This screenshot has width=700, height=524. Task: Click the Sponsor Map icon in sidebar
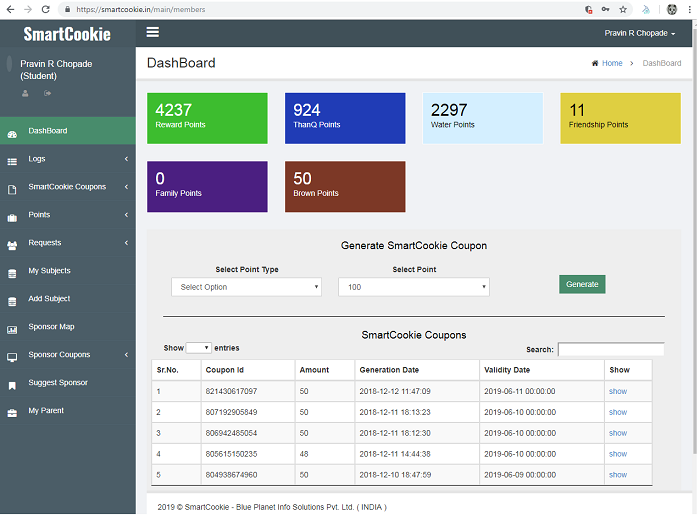click(12, 328)
